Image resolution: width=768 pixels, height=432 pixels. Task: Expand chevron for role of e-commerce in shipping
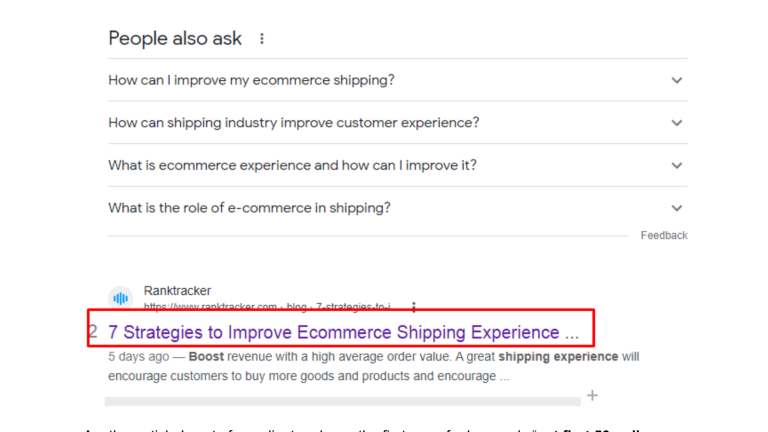676,208
